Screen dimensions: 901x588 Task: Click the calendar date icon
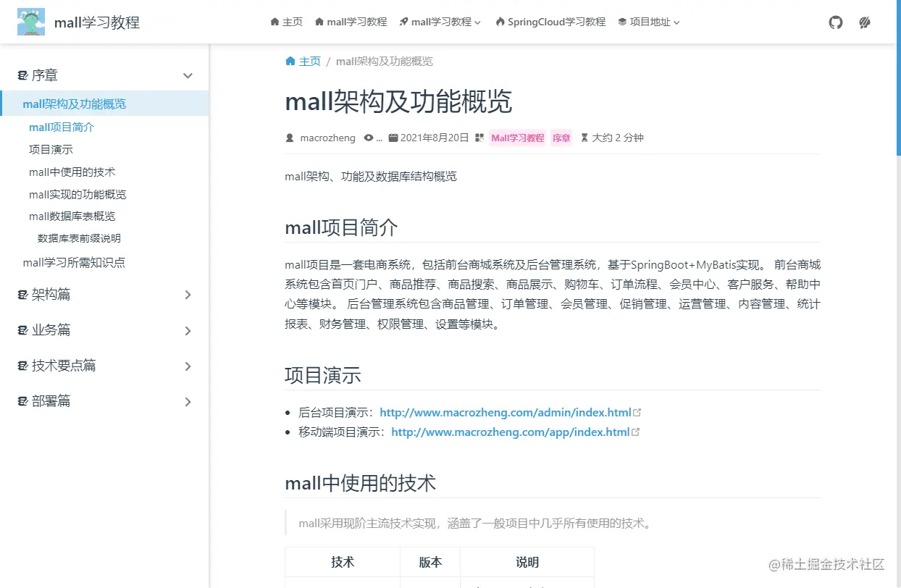393,138
